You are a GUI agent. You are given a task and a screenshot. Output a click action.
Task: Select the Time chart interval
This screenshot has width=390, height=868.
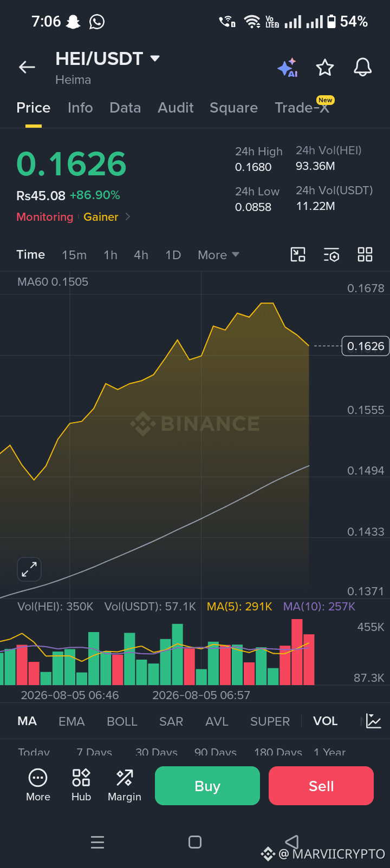tap(31, 254)
